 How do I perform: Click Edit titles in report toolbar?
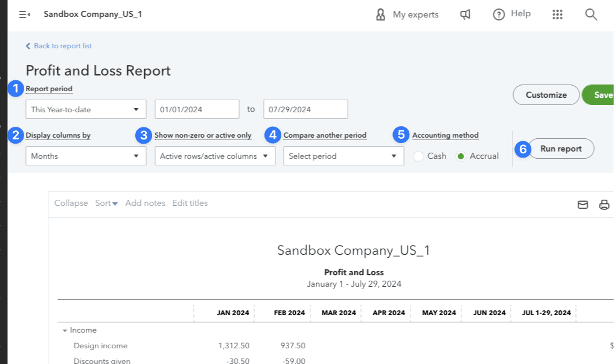click(190, 203)
